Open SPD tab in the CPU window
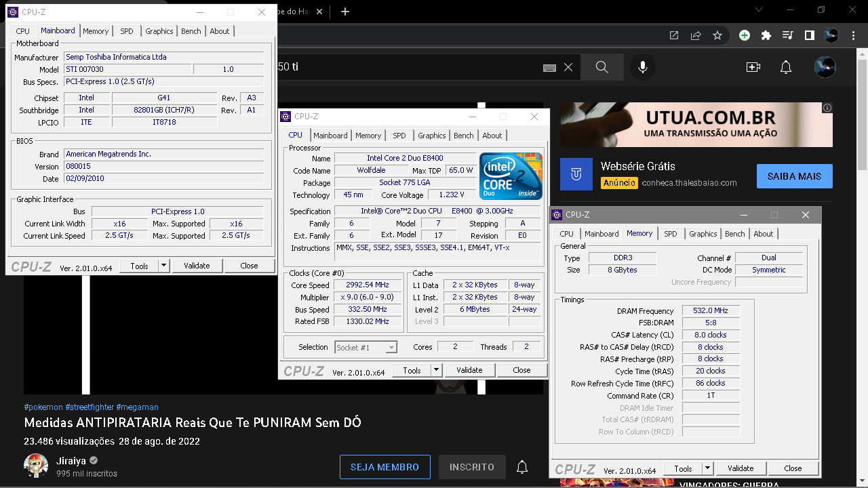The height and width of the screenshot is (488, 868). tap(399, 136)
